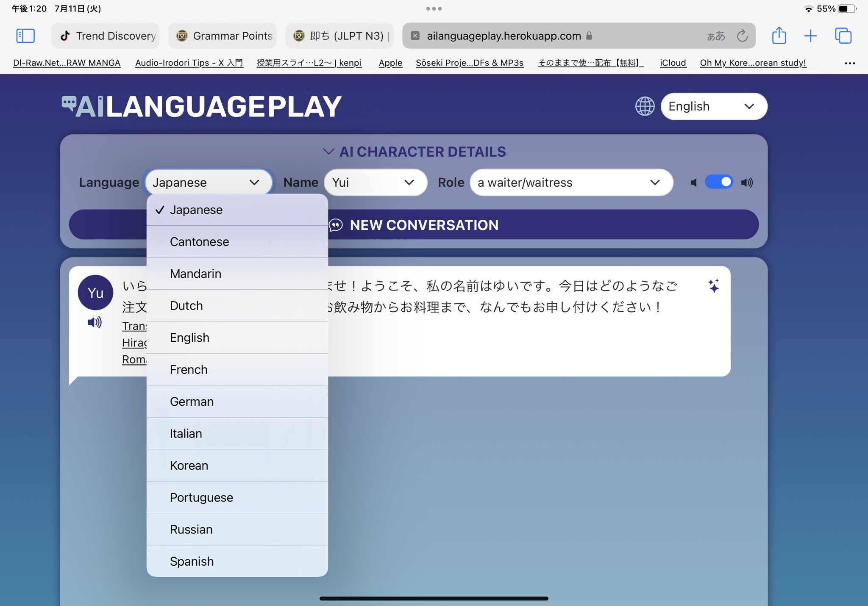This screenshot has width=868, height=606.
Task: Open the Role dropdown showing a waiter/waitress
Action: (x=570, y=183)
